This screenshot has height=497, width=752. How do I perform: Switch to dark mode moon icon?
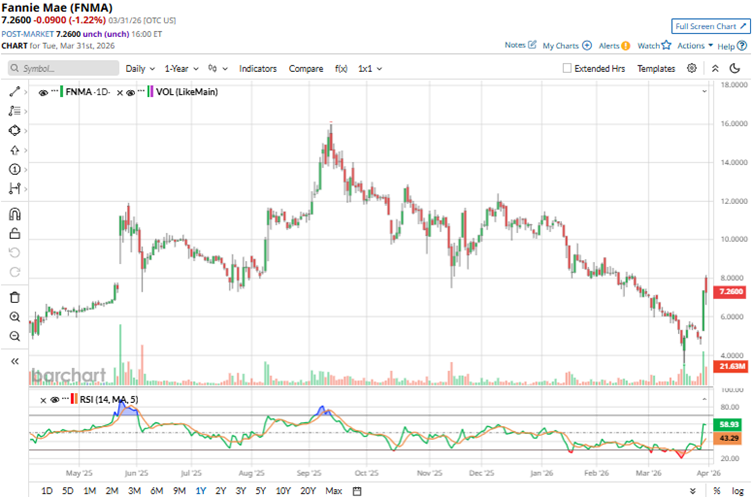(735, 69)
